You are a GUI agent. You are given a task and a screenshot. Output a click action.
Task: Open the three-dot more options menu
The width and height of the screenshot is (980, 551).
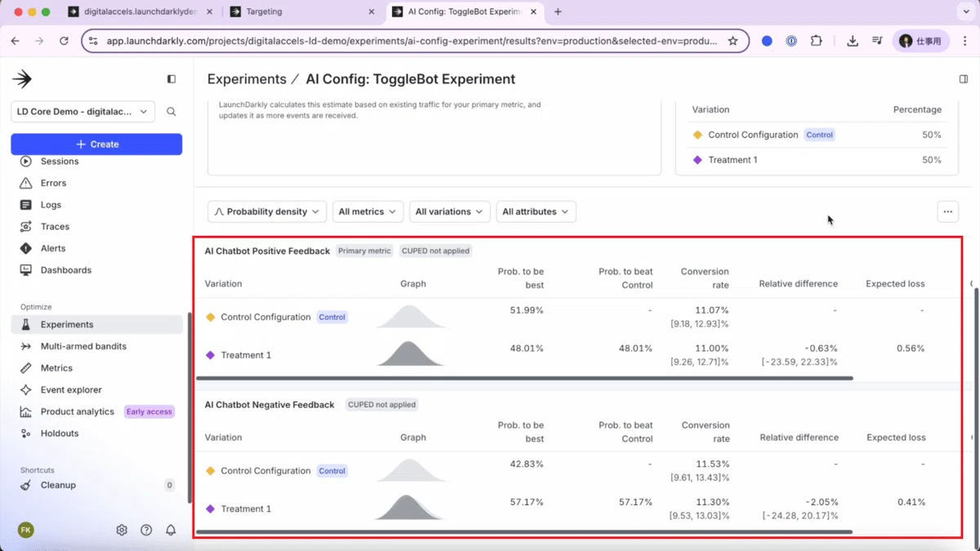pyautogui.click(x=947, y=211)
